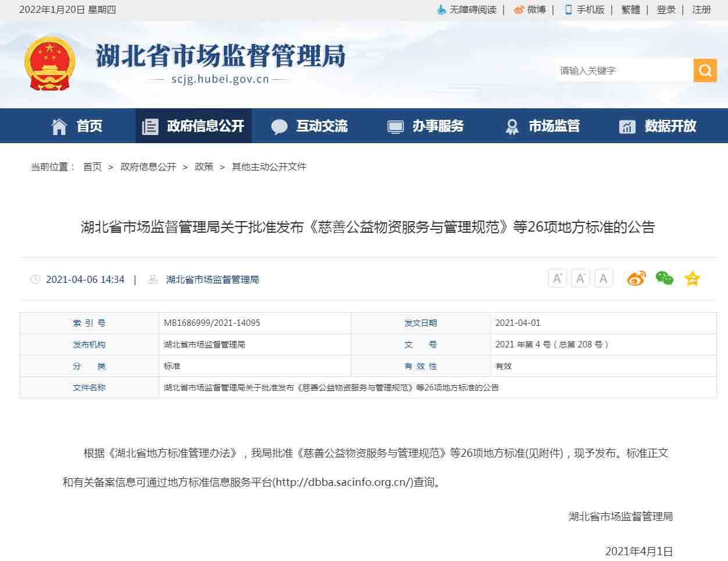Open the 互动交流 navigation tab

[310, 126]
